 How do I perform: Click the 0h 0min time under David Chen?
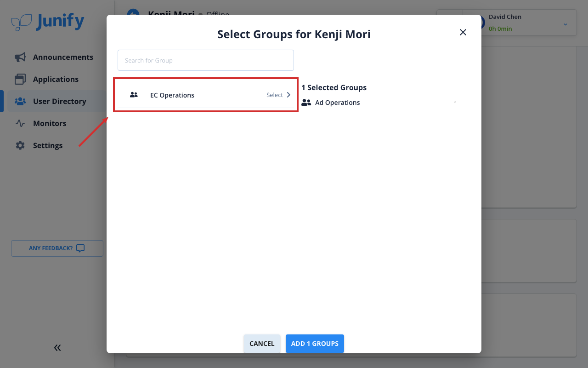pyautogui.click(x=500, y=29)
